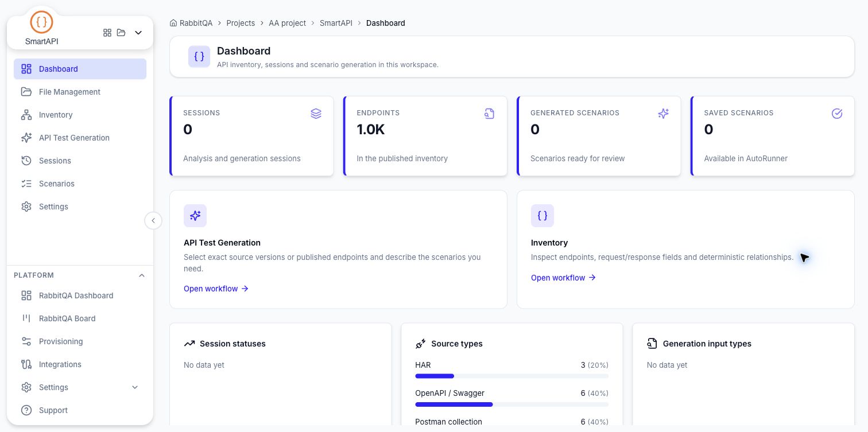Expand the SmartAPI workspace switcher chevron

[x=138, y=33]
